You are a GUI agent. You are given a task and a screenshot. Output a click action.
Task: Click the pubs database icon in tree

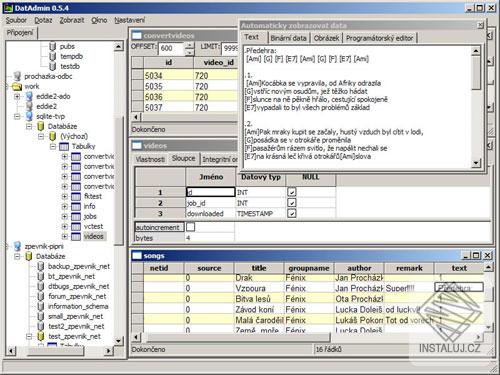tap(52, 46)
